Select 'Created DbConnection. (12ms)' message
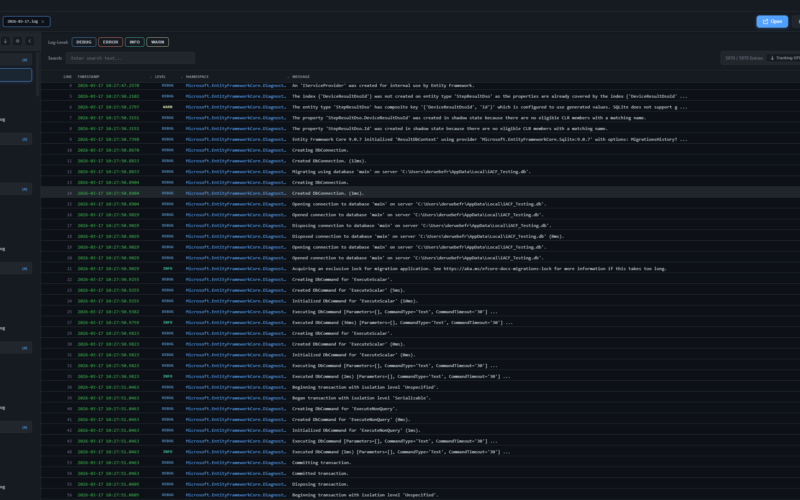The height and width of the screenshot is (500, 800). pyautogui.click(x=329, y=161)
